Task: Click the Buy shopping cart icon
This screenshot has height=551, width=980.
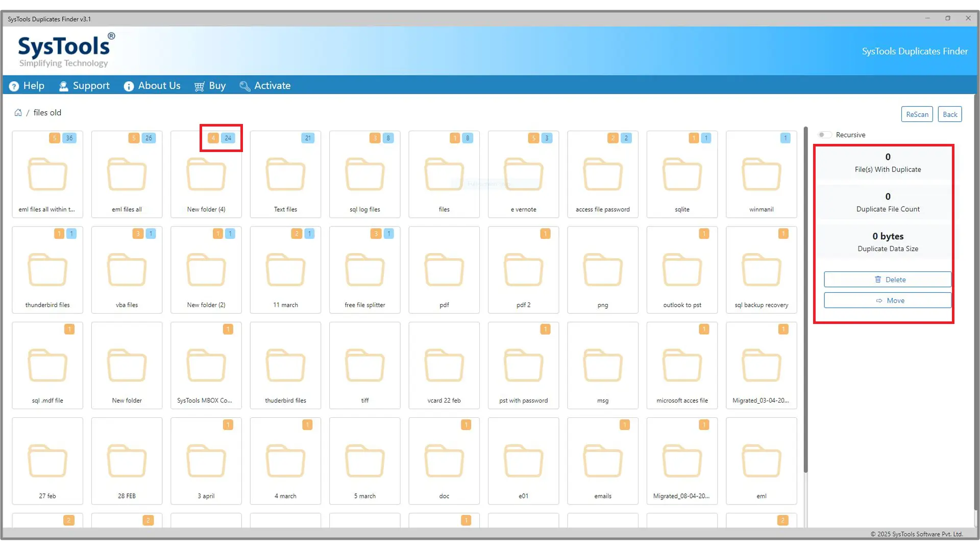Action: pyautogui.click(x=199, y=86)
